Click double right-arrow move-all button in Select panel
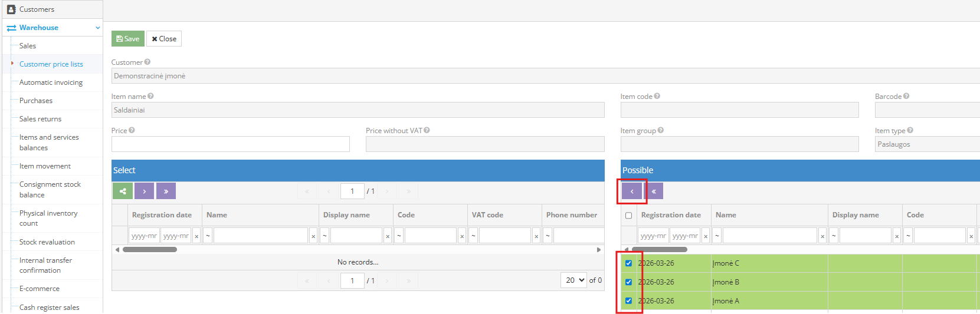The width and height of the screenshot is (980, 314). click(x=166, y=191)
